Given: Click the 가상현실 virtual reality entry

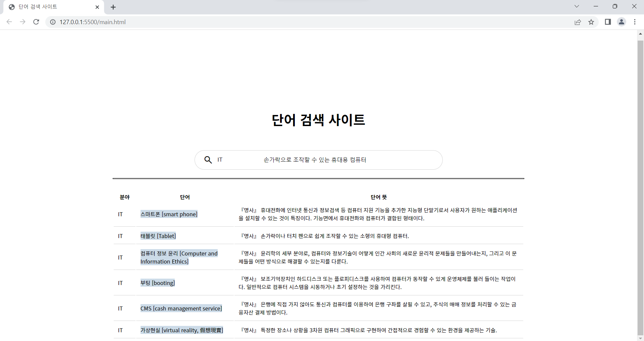Looking at the screenshot, I should click(182, 330).
